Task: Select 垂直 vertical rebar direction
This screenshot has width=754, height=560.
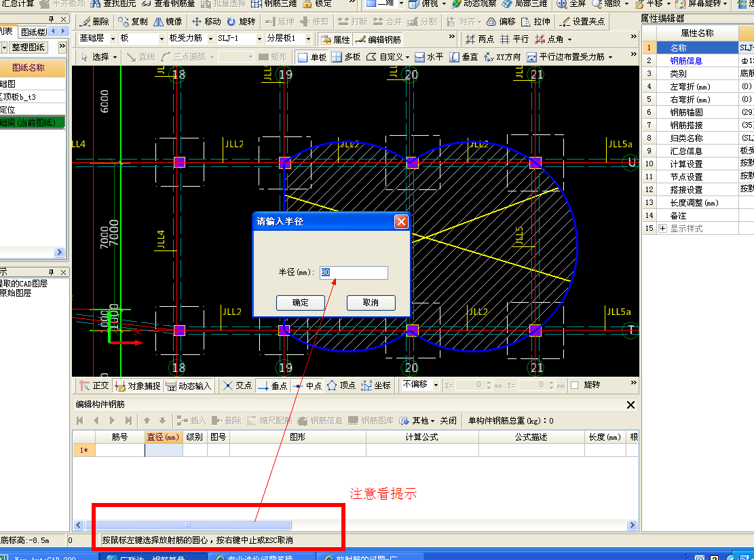Action: pyautogui.click(x=464, y=57)
